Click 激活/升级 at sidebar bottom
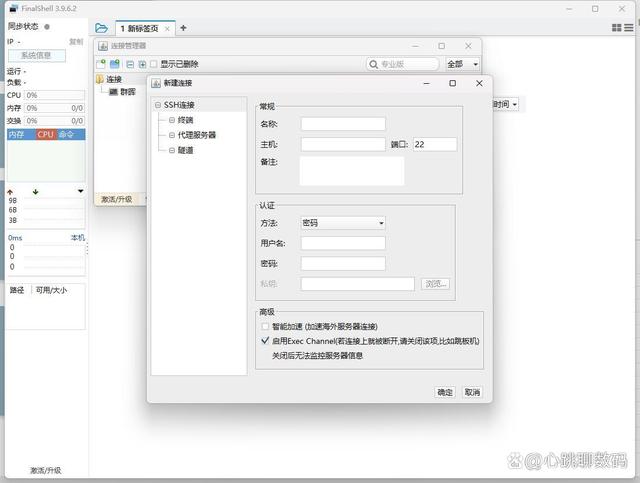This screenshot has width=640, height=483. pyautogui.click(x=46, y=470)
